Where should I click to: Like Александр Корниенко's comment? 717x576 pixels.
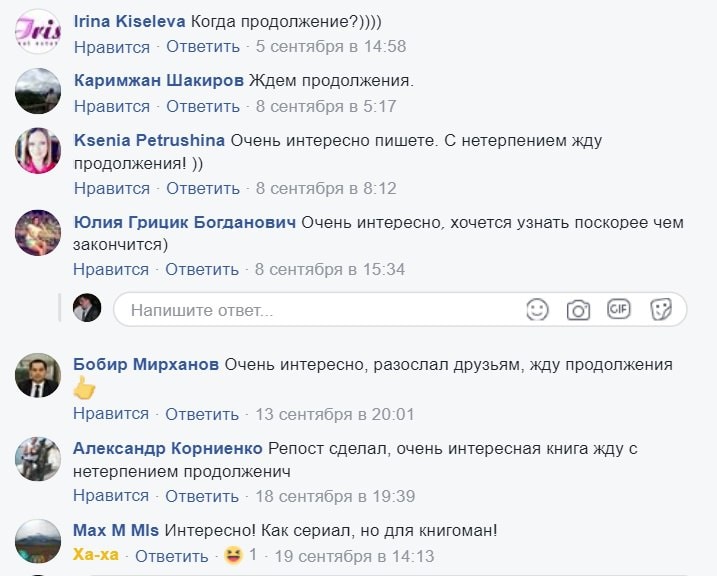pos(111,496)
